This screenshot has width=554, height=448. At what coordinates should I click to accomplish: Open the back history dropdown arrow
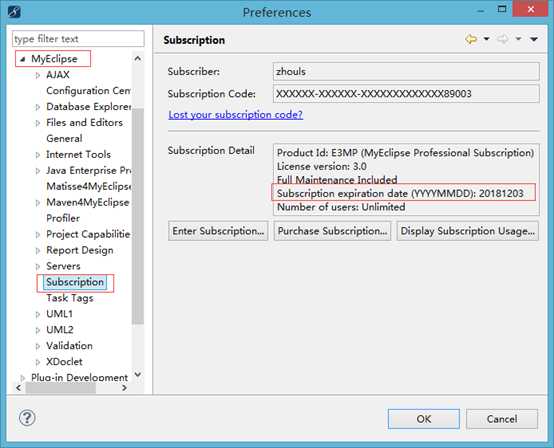[x=487, y=39]
